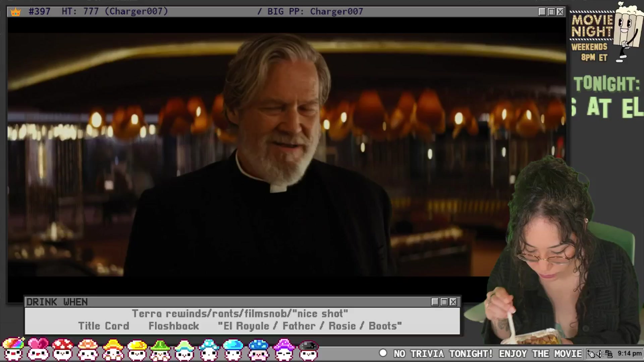Click the 'TONIGHT:' heading
This screenshot has height=362, width=644.
point(606,84)
